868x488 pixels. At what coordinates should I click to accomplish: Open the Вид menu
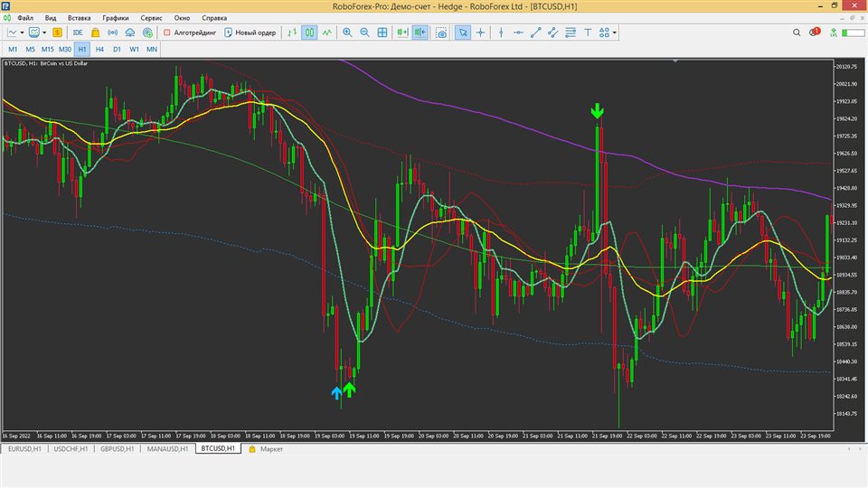pyautogui.click(x=51, y=18)
